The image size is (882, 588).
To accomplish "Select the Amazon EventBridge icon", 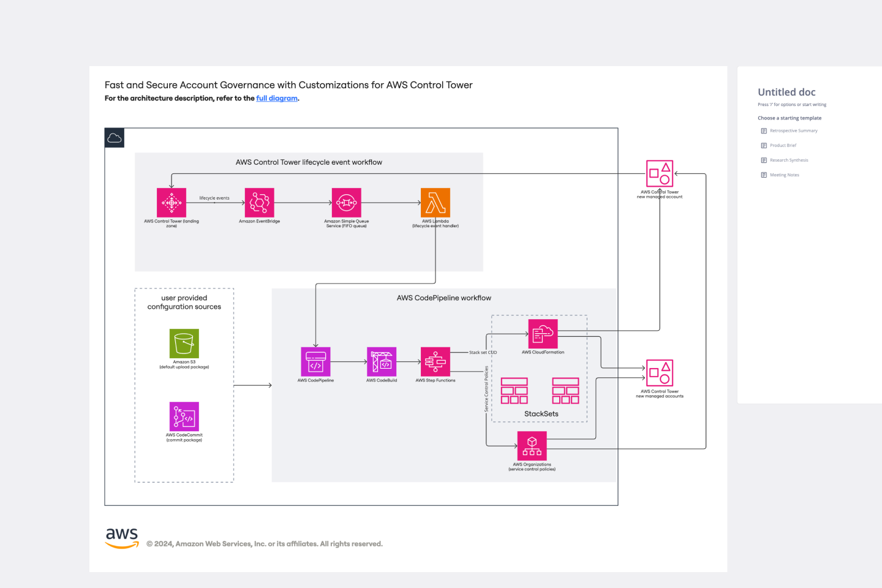I will pos(259,203).
